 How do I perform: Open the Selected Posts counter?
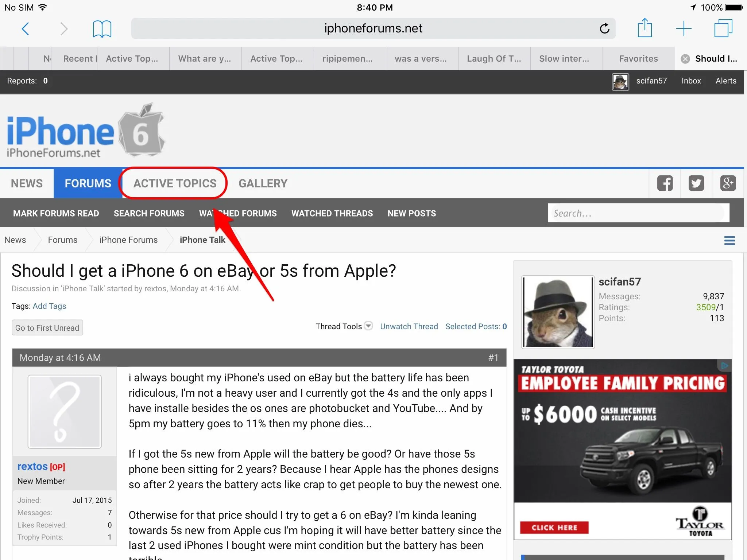click(476, 326)
